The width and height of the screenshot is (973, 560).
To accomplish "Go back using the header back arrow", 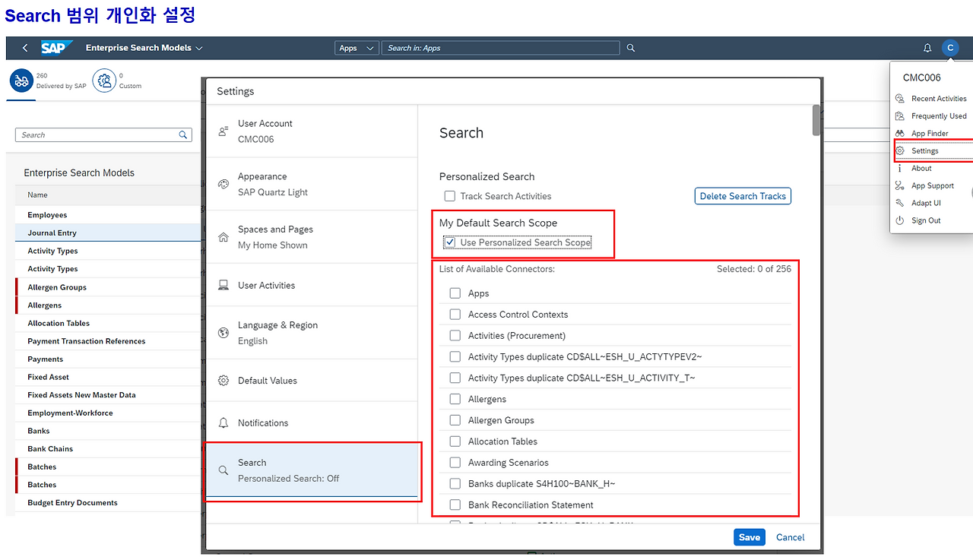I will pos(25,48).
